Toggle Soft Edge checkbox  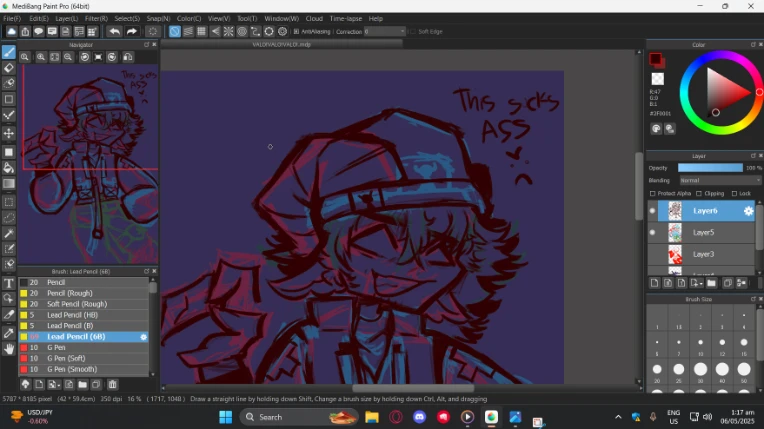(x=413, y=32)
